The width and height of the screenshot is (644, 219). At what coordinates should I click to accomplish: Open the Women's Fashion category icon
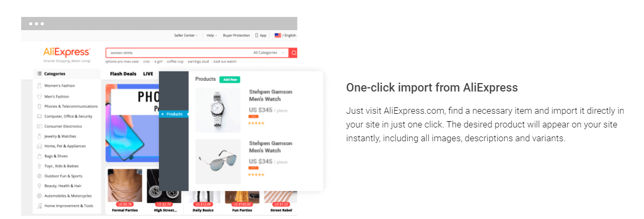pyautogui.click(x=39, y=86)
